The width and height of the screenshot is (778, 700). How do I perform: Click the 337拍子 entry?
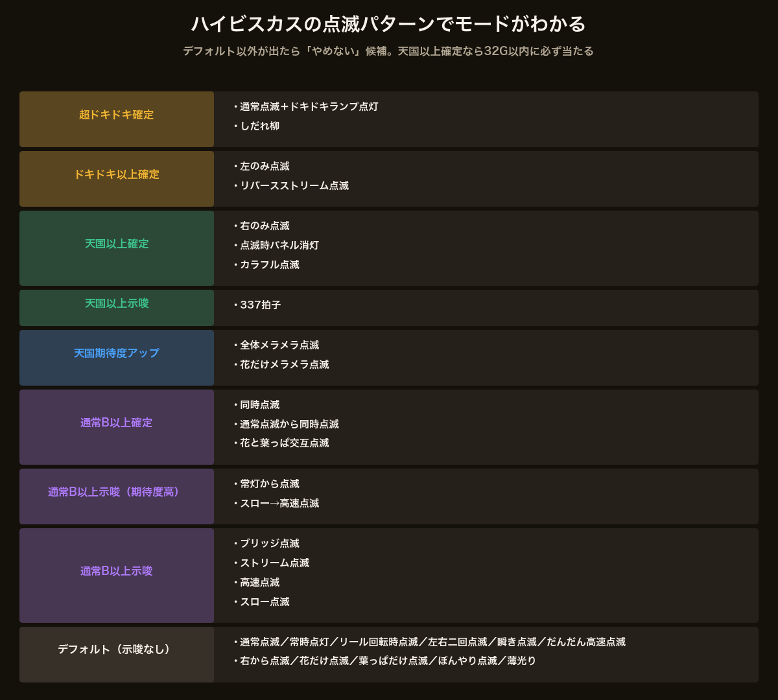(257, 305)
